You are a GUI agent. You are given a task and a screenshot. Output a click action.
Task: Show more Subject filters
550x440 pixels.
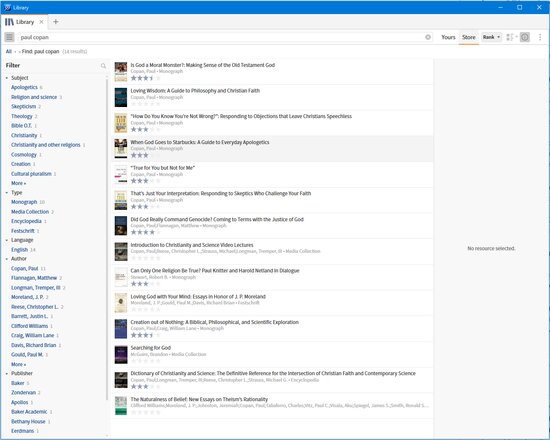click(18, 183)
